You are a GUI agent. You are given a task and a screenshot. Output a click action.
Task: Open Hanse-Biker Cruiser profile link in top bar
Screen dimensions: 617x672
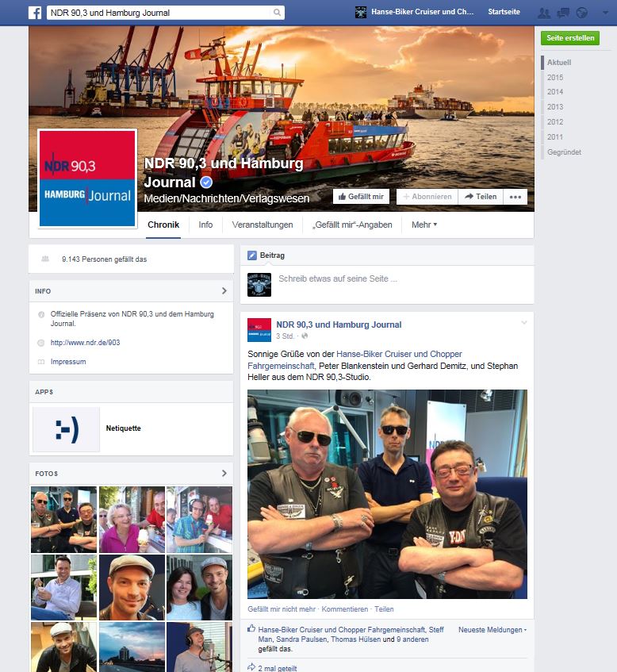tap(422, 12)
